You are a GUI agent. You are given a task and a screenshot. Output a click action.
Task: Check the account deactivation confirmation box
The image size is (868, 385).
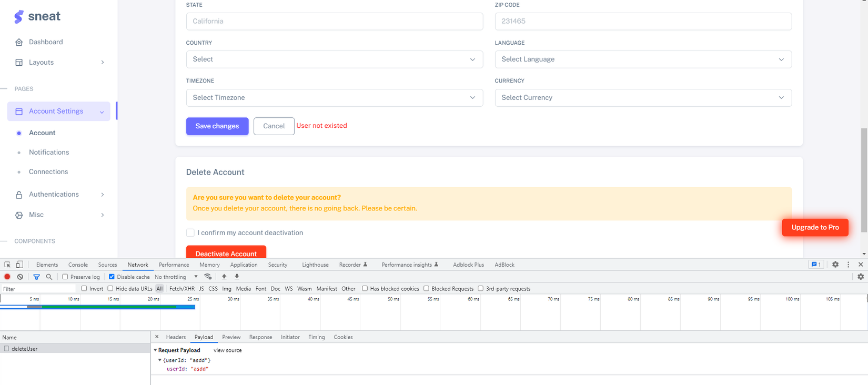pyautogui.click(x=190, y=233)
